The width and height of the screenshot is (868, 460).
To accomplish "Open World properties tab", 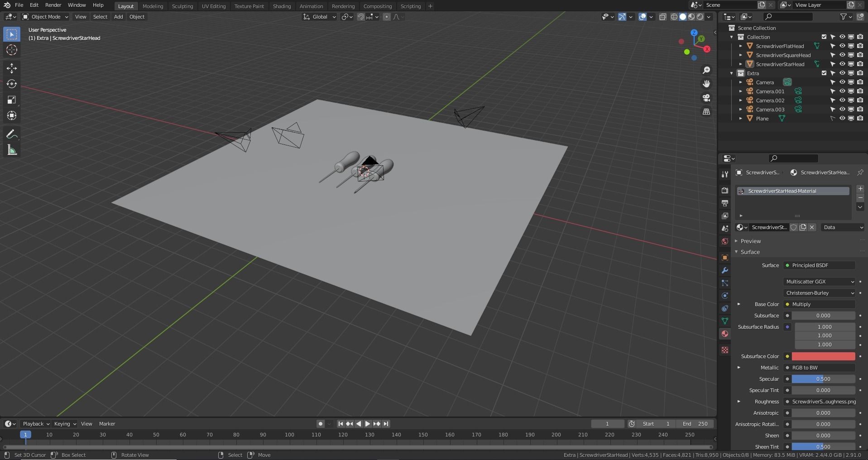I will point(725,241).
